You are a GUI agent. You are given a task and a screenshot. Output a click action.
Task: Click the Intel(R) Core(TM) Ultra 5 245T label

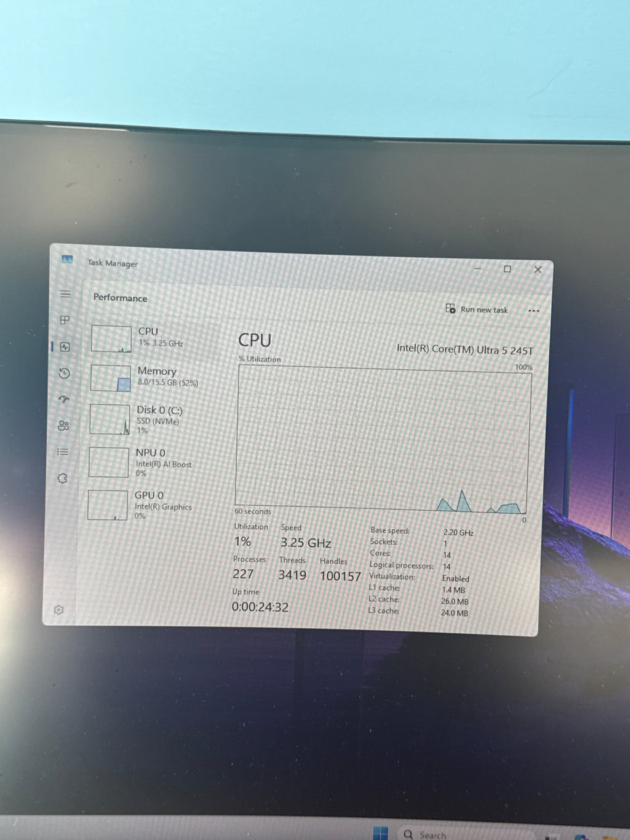tap(465, 349)
